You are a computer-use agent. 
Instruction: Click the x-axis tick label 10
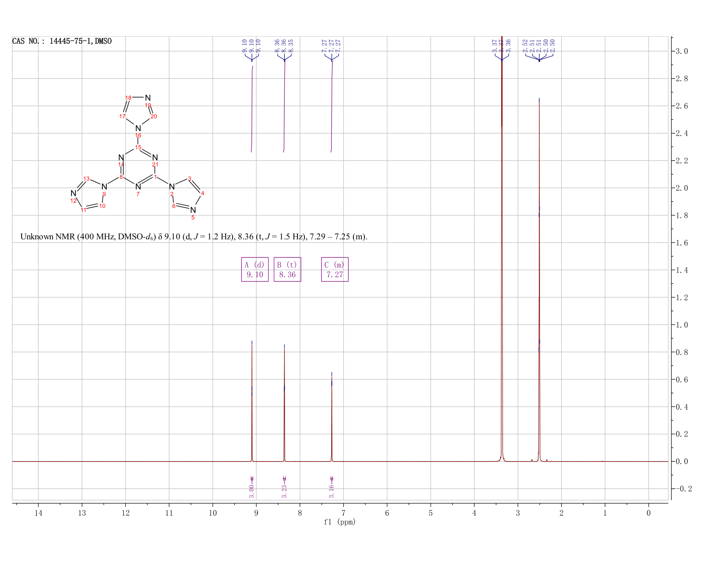pos(213,513)
